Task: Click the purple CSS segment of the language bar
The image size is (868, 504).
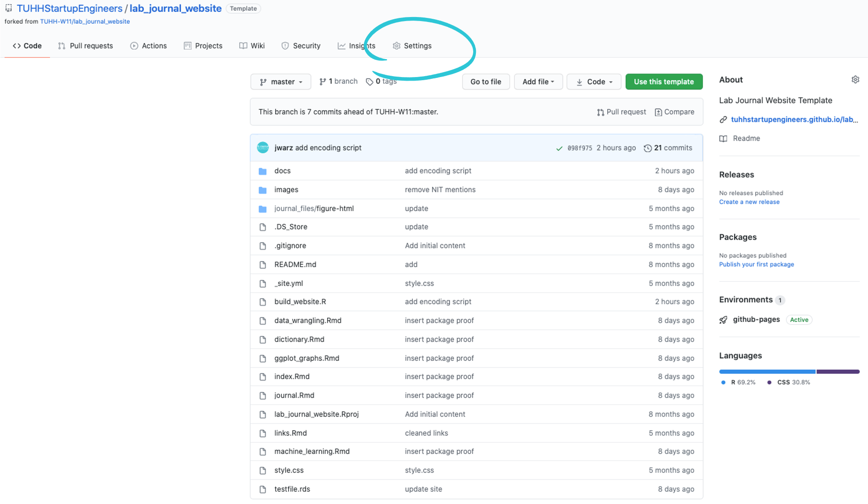Action: click(838, 371)
